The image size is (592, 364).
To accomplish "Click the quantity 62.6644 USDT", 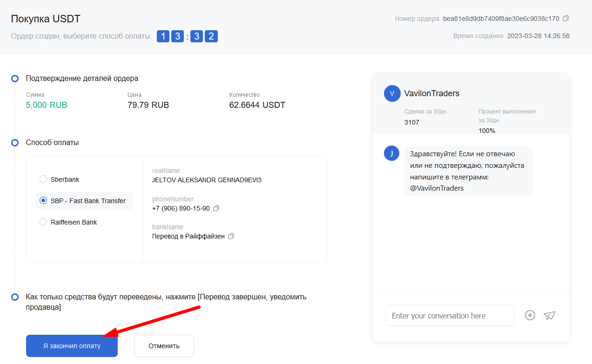I will click(x=257, y=105).
